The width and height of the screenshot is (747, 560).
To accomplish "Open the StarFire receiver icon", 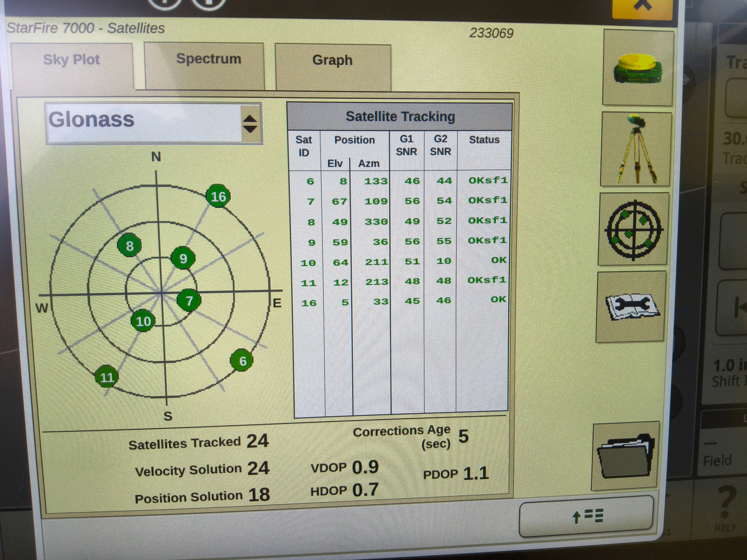I will point(638,68).
